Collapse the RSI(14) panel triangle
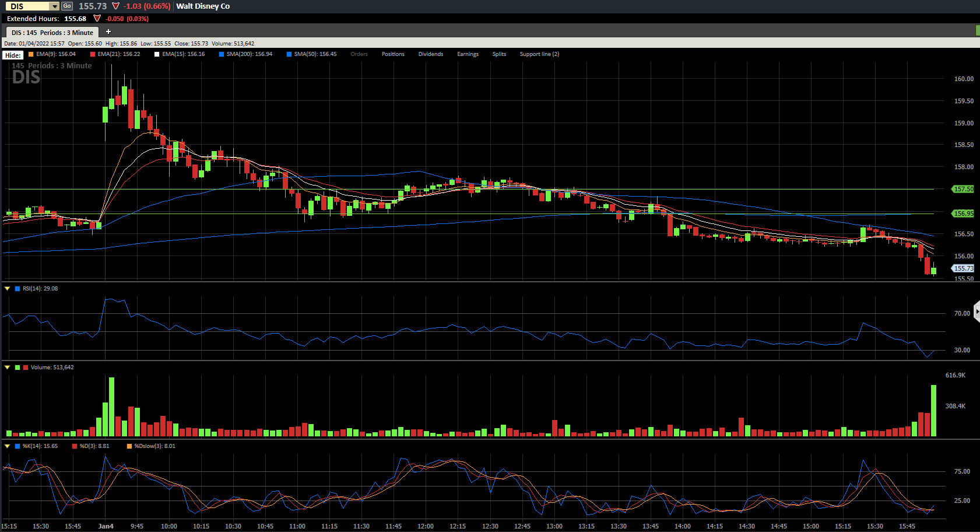 pos(8,288)
